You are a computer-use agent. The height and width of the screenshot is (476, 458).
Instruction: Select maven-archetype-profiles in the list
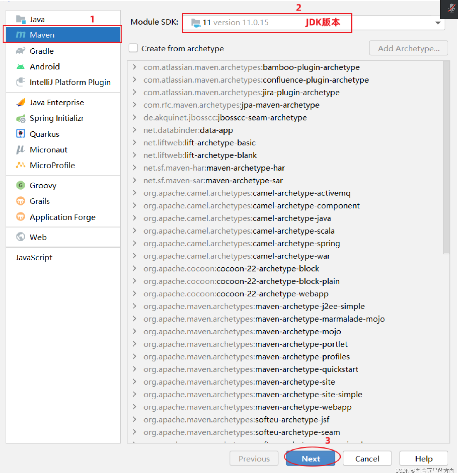point(246,357)
